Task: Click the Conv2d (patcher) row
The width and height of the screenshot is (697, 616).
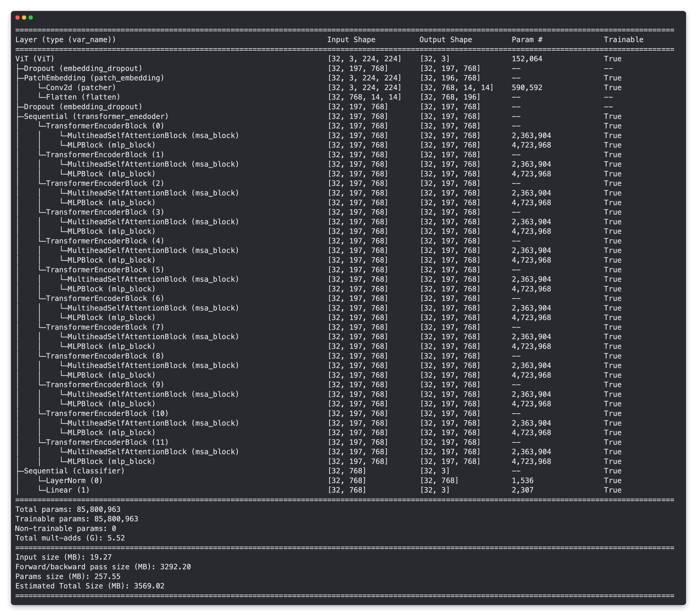Action: click(81, 88)
